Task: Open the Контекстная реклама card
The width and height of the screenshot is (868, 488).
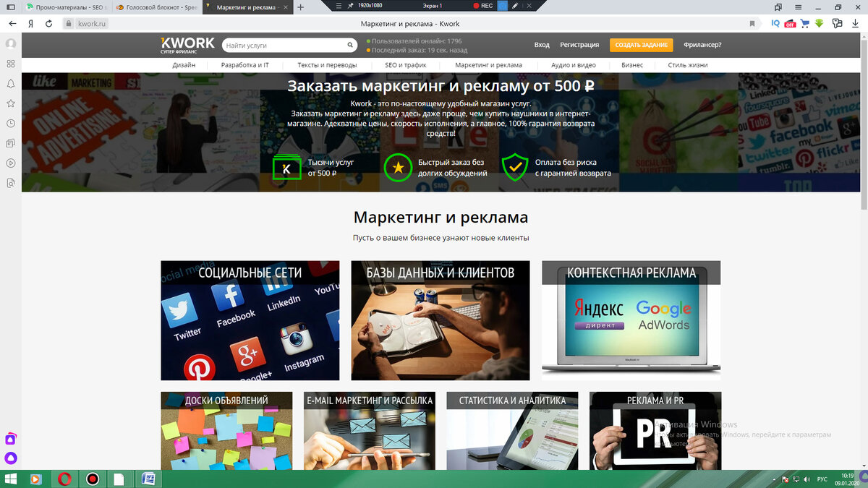Action: point(631,320)
